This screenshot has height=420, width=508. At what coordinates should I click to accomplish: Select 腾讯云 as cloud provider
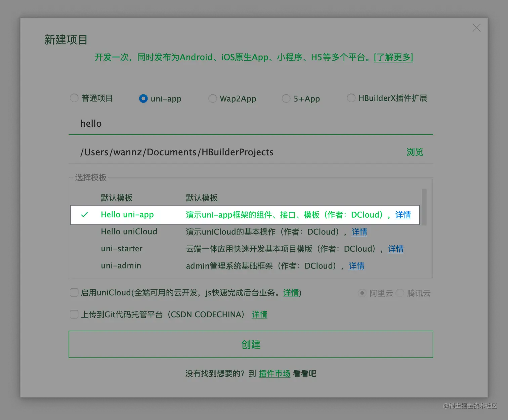click(x=400, y=293)
